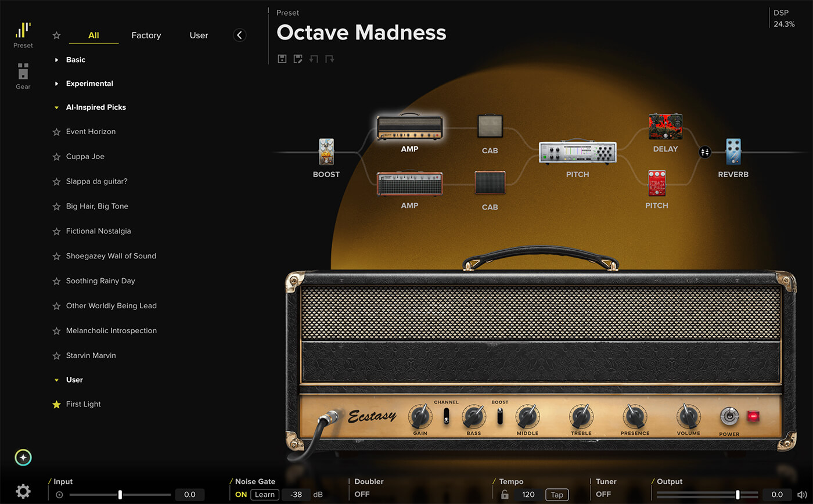Image resolution: width=813 pixels, height=504 pixels.
Task: Toggle the Doubler OFF switch
Action: coord(362,495)
